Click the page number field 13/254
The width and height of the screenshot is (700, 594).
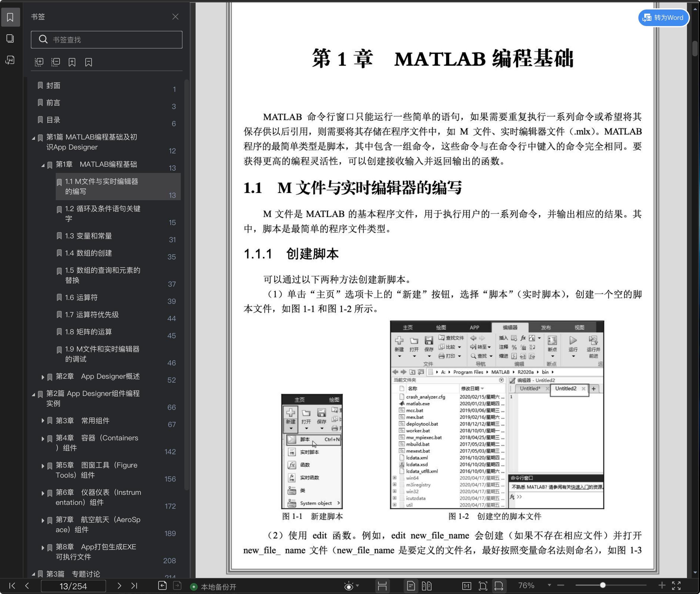[73, 586]
